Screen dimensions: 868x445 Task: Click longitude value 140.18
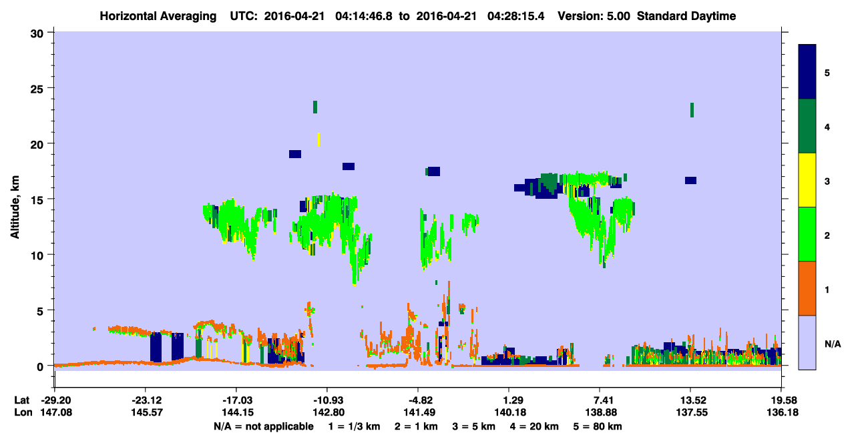tap(509, 412)
